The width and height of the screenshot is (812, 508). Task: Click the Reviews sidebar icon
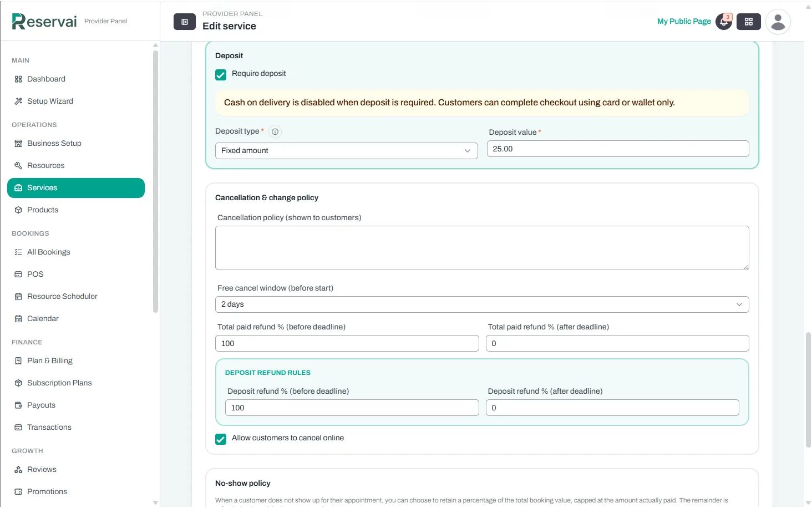point(18,470)
